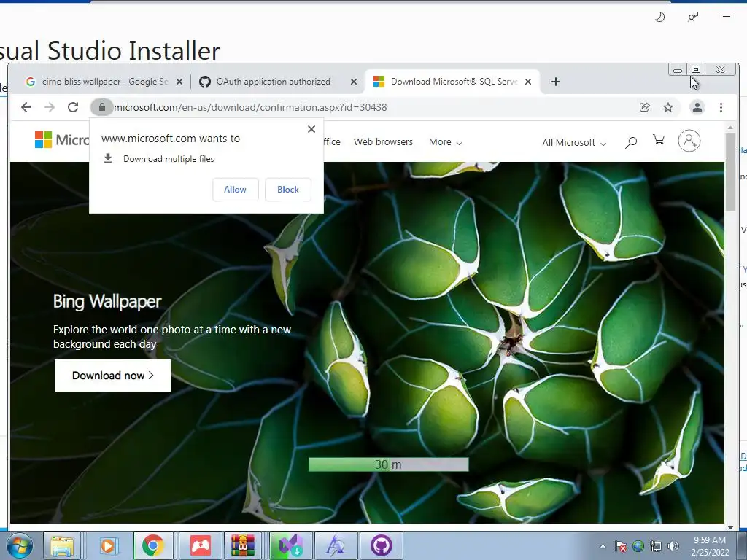747x560 pixels.
Task: Open Chrome's three-dot menu
Action: pyautogui.click(x=721, y=108)
